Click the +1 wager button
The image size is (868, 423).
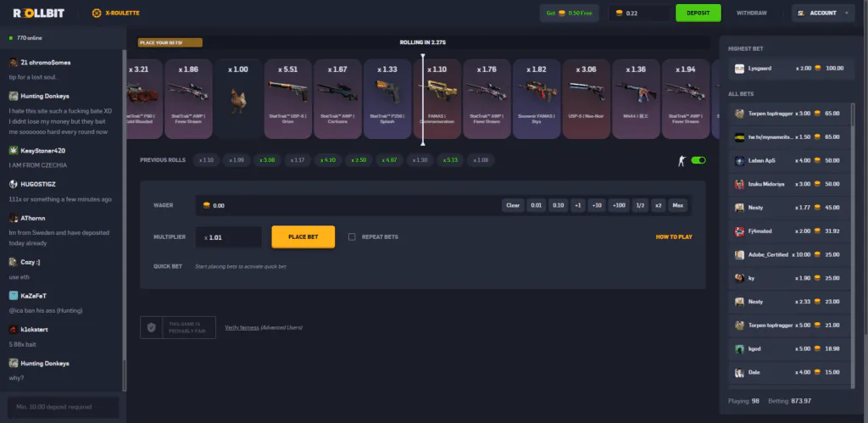(577, 205)
